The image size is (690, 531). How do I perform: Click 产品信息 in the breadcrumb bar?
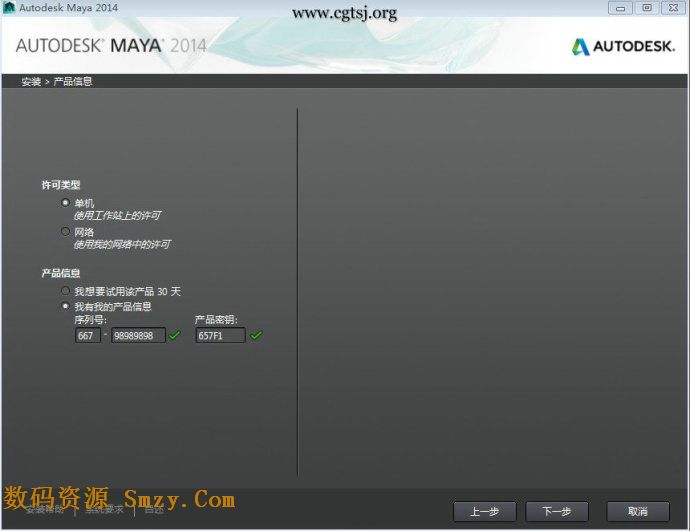(73, 82)
